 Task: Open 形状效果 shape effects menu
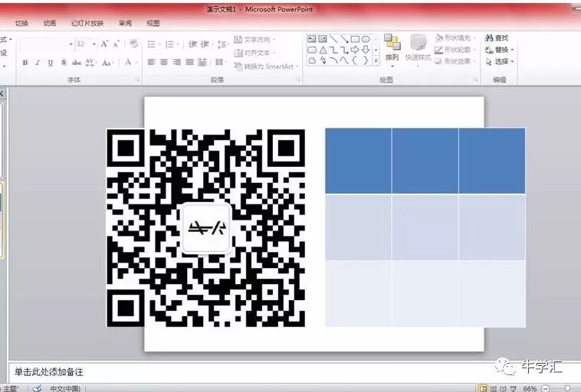(x=455, y=61)
